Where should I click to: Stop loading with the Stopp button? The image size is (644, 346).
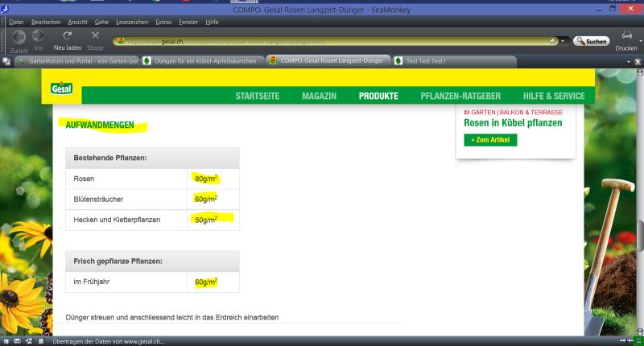[x=95, y=40]
